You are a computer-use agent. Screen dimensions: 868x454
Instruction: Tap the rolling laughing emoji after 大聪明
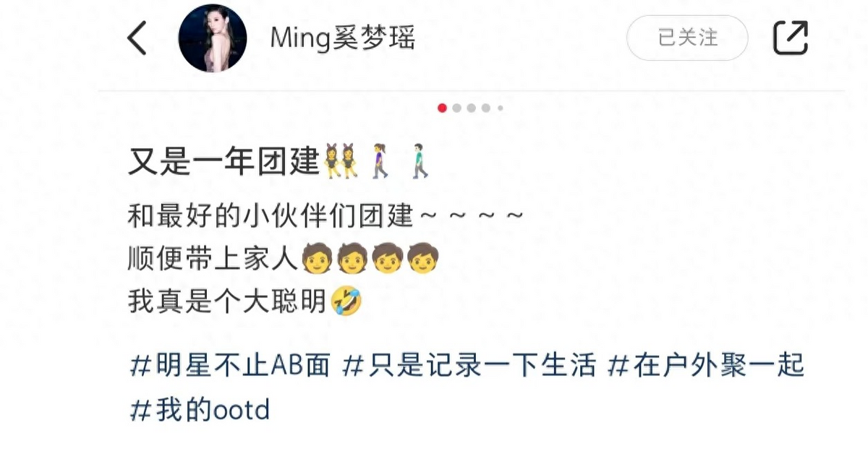coord(346,300)
